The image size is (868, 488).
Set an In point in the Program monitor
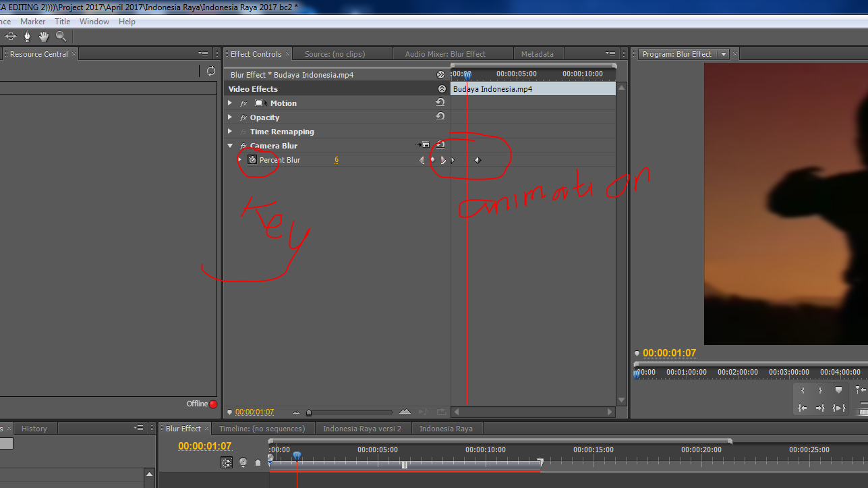803,390
